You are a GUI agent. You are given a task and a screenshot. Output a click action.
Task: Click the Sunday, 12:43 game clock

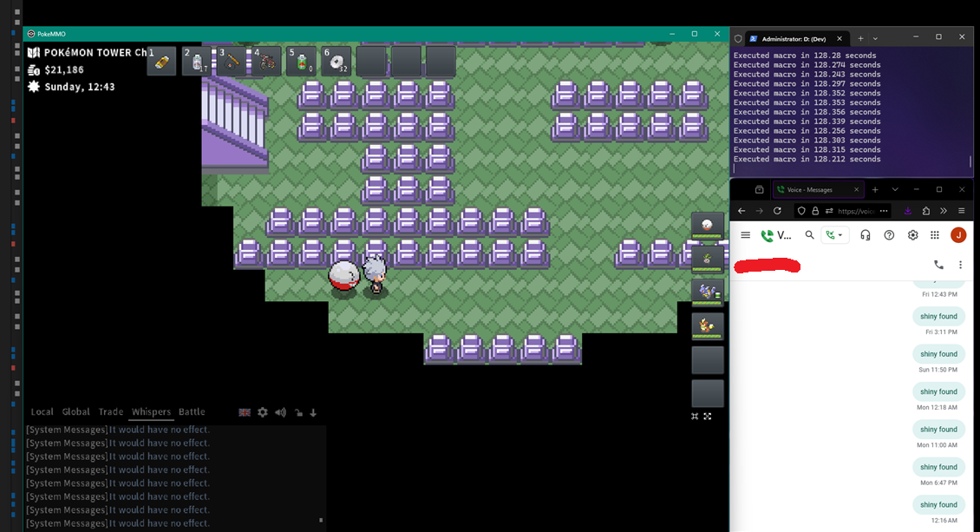pos(80,87)
